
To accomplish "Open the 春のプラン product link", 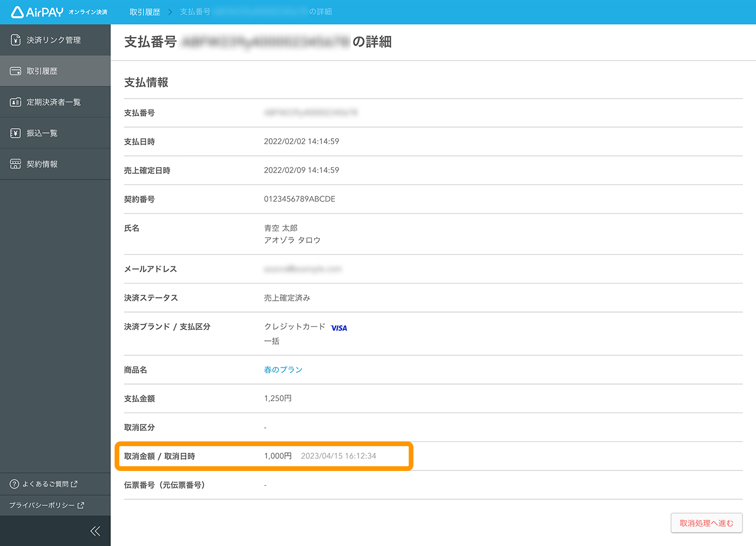I will click(283, 369).
